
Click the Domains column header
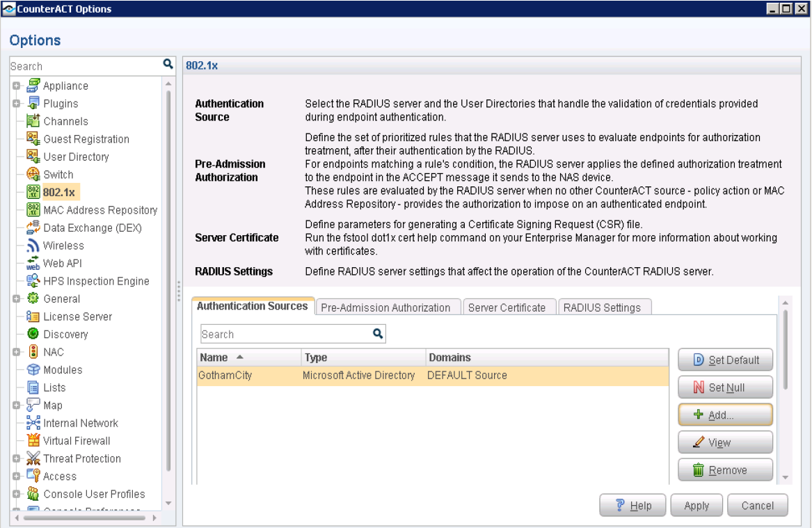coord(547,358)
